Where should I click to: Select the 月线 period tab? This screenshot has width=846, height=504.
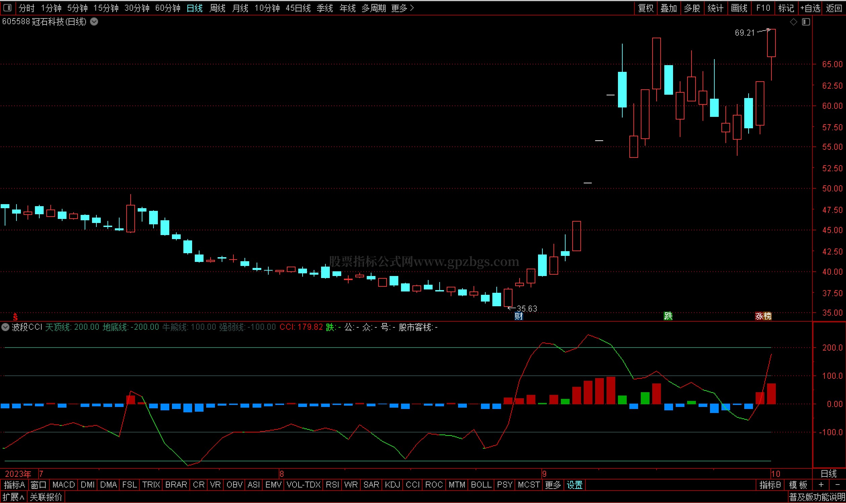[x=240, y=8]
